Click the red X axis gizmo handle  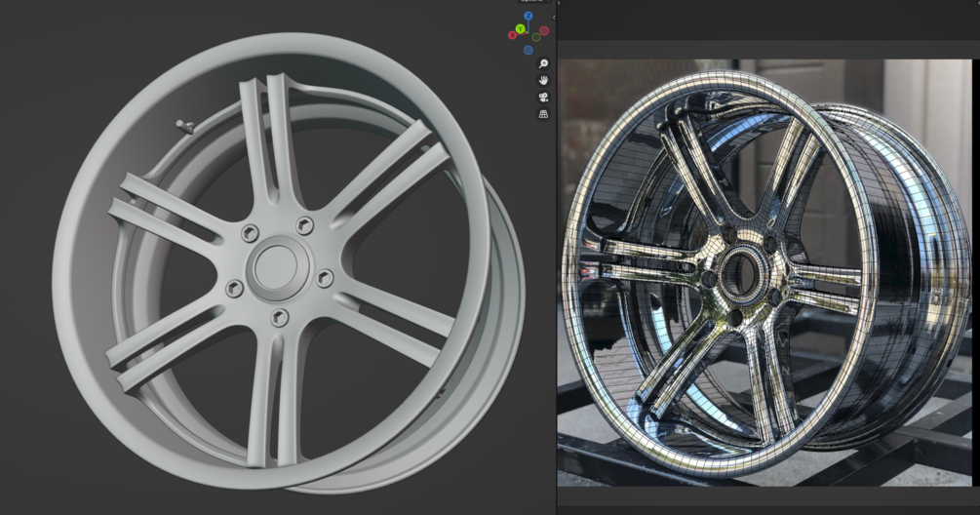[513, 36]
